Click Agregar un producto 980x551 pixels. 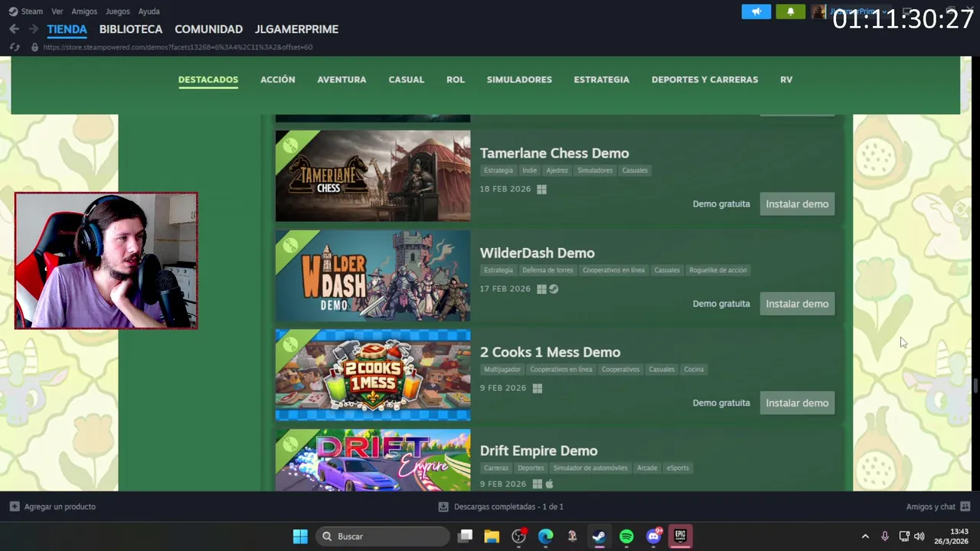[53, 507]
